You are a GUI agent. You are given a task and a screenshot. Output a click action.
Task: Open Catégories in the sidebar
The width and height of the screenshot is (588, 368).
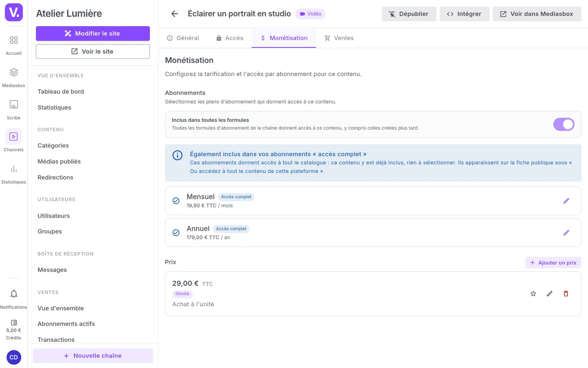coord(53,146)
